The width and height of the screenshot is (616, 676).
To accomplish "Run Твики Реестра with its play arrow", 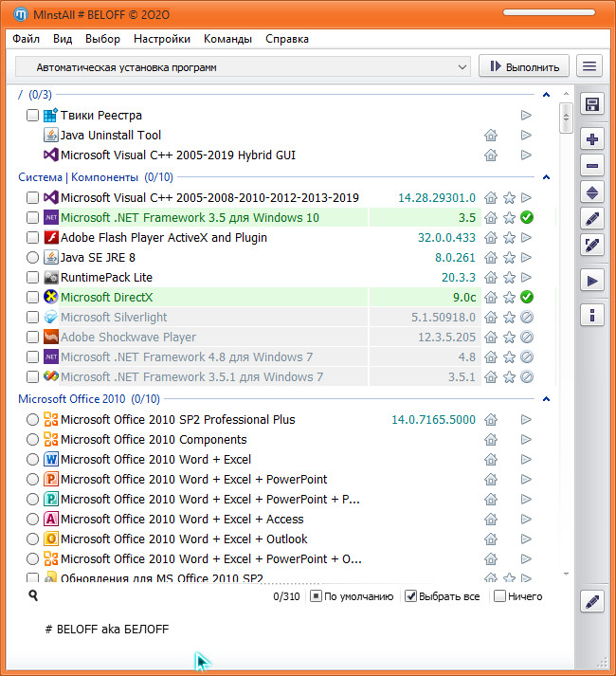I will [x=526, y=115].
